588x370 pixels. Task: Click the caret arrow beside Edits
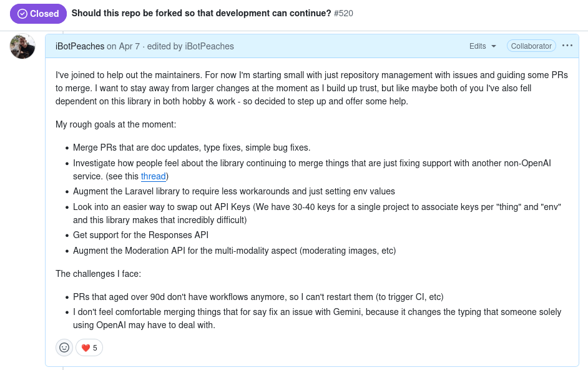(x=494, y=46)
